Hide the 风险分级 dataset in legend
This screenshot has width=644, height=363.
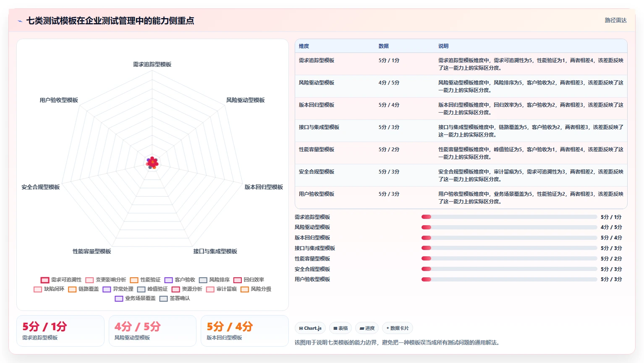[256, 289]
